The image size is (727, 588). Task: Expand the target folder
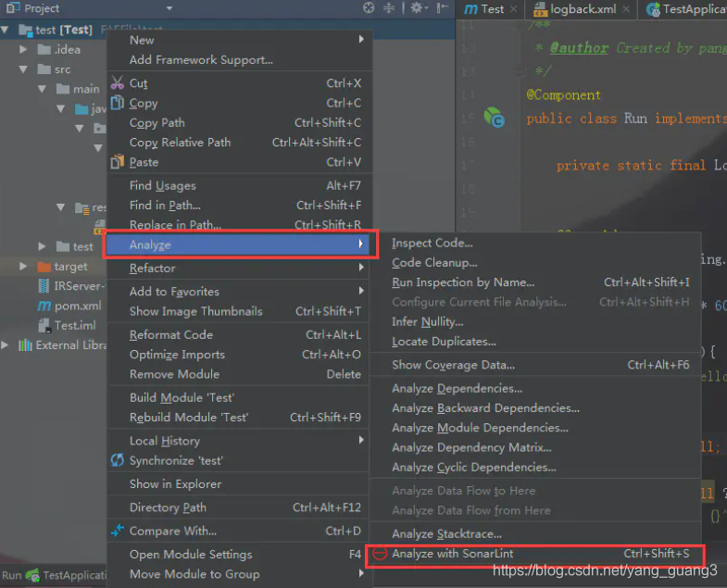click(x=23, y=266)
